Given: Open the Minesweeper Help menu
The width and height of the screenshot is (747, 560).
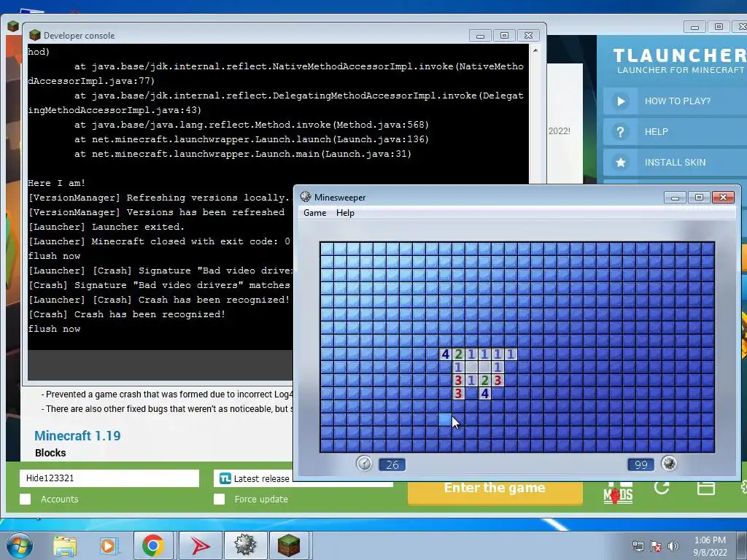Looking at the screenshot, I should pyautogui.click(x=345, y=213).
